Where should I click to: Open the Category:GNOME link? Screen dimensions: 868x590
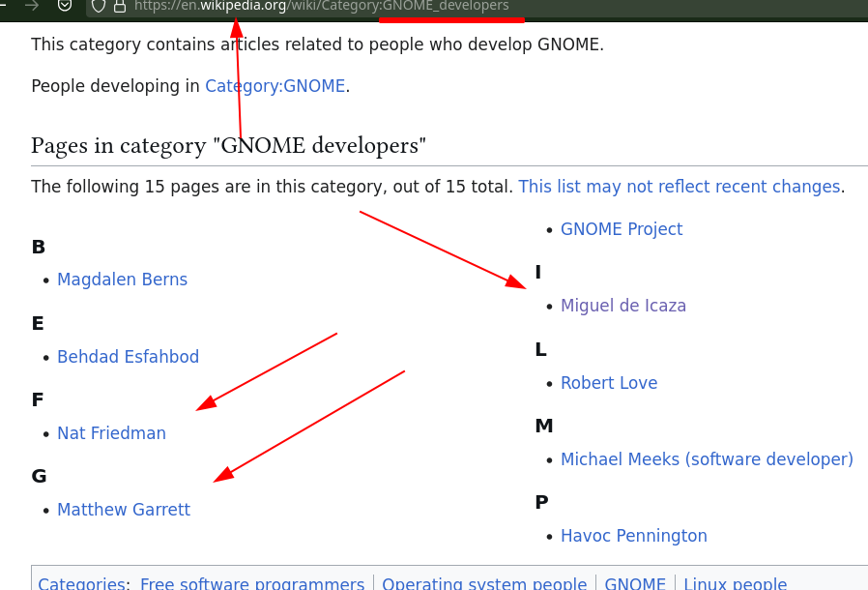click(275, 86)
